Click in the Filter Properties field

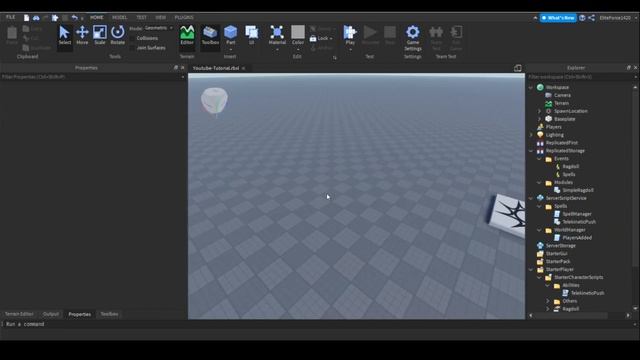(x=90, y=77)
